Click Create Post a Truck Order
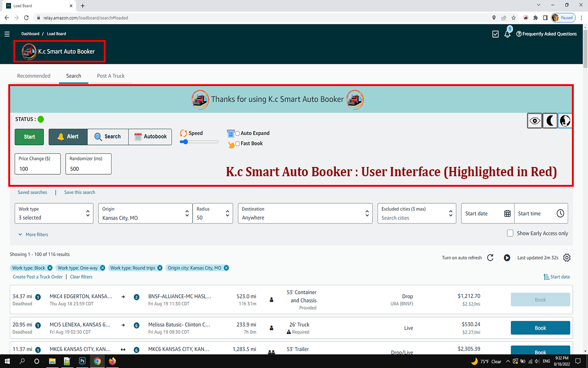This screenshot has width=588, height=368. coord(38,277)
